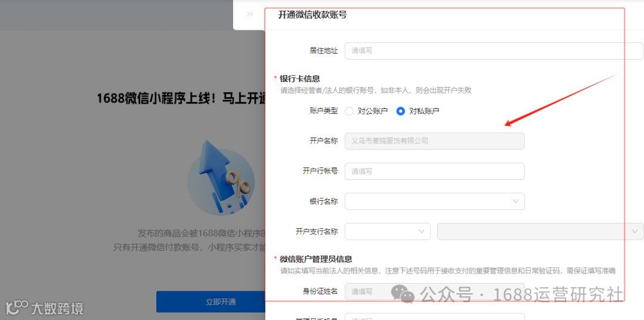Click the 居住地址 input field
The width and height of the screenshot is (644, 320).
point(494,51)
